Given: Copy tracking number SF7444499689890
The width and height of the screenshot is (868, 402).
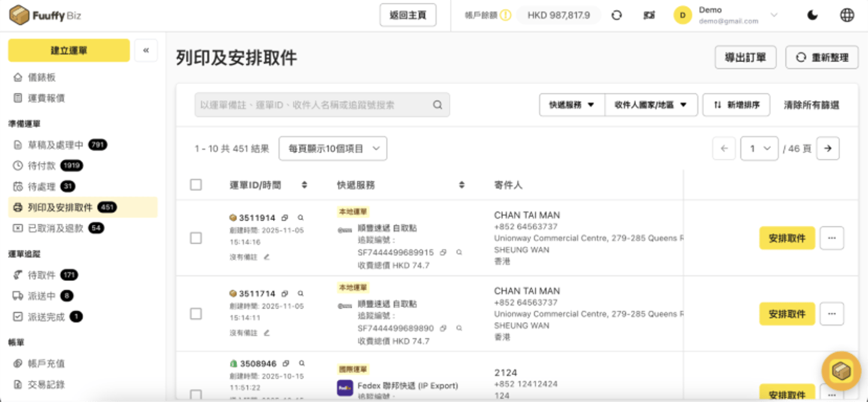Looking at the screenshot, I should click(x=443, y=328).
